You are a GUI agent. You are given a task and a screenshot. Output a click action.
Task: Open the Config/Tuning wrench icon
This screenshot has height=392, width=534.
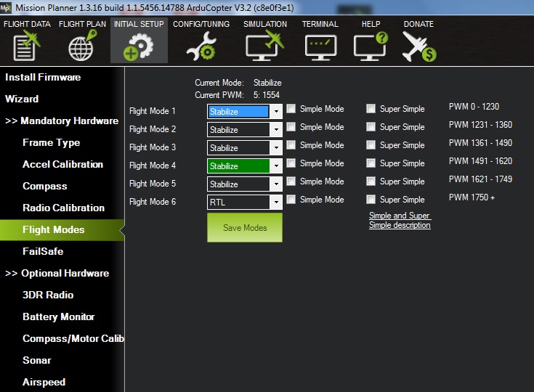[x=201, y=46]
